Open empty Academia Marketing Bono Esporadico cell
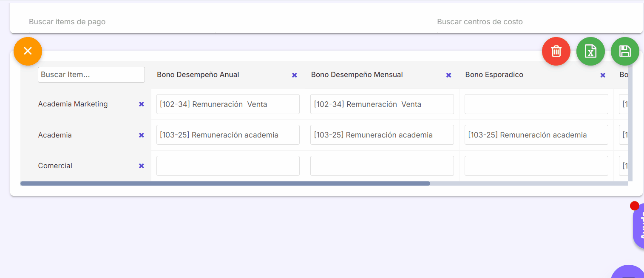 (x=536, y=104)
